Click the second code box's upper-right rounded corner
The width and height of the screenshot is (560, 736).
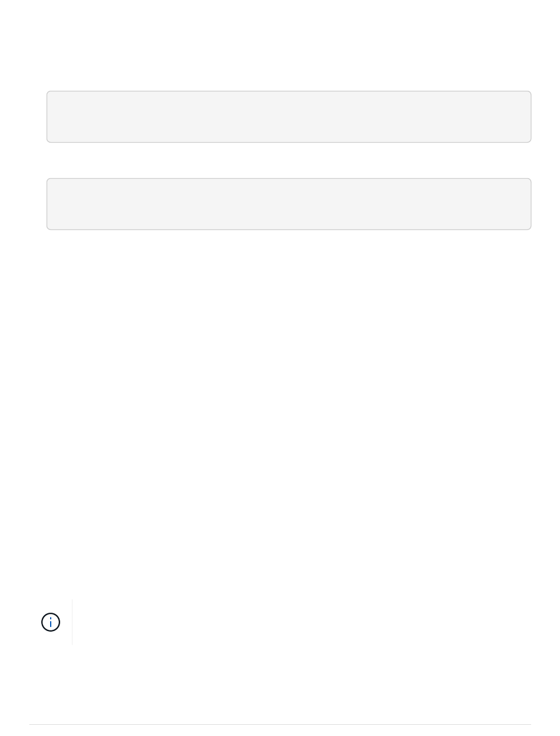coord(529,180)
